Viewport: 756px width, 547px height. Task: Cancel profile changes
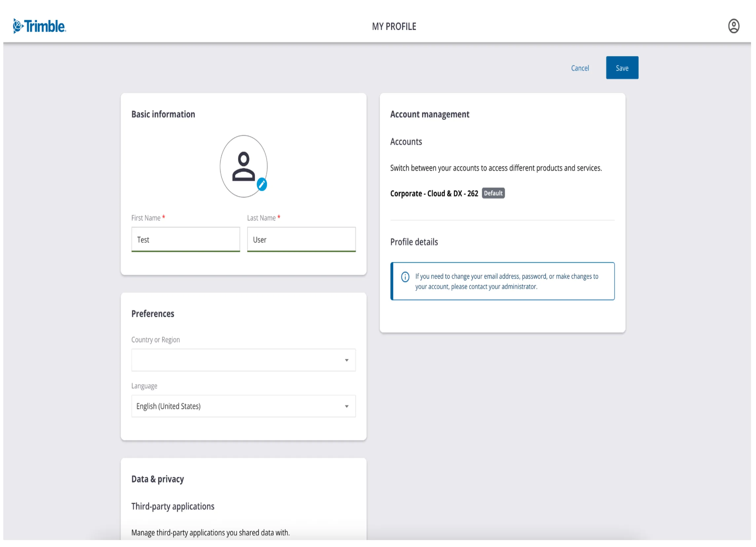[x=580, y=68]
